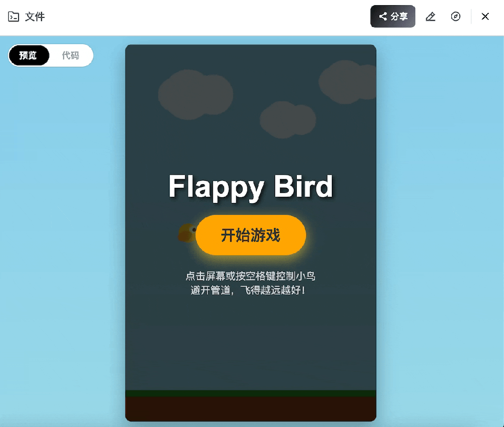Click the instruction line 点击屏幕或按空格键控制小鸟

[251, 276]
